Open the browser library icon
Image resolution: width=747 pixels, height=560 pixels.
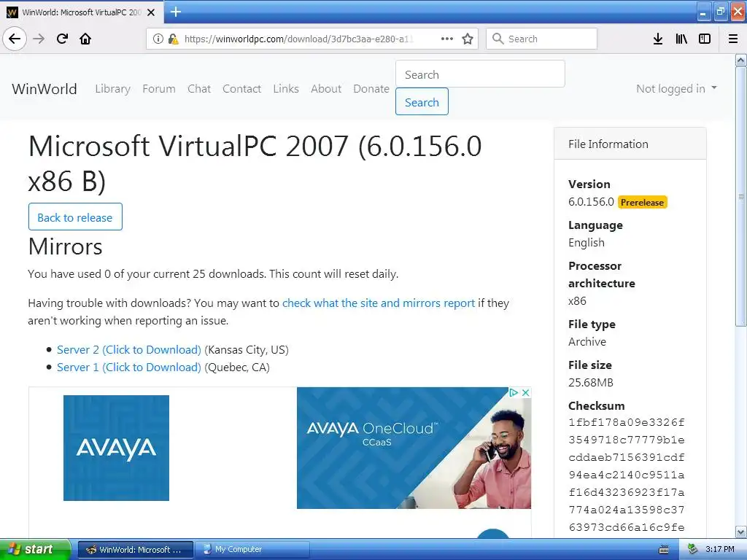pyautogui.click(x=681, y=39)
